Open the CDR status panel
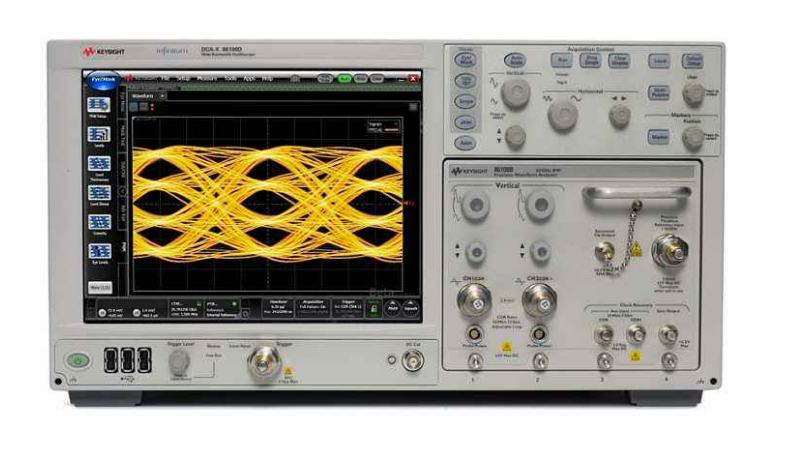 point(186,308)
